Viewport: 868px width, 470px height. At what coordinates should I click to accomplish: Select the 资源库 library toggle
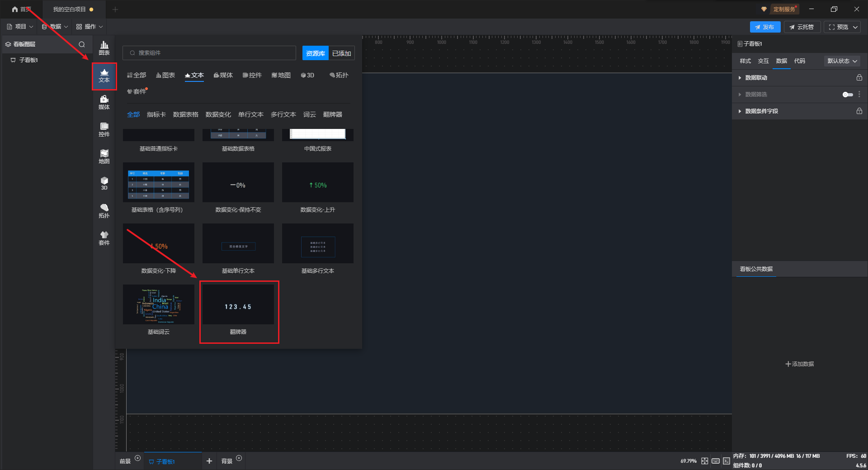pos(315,53)
